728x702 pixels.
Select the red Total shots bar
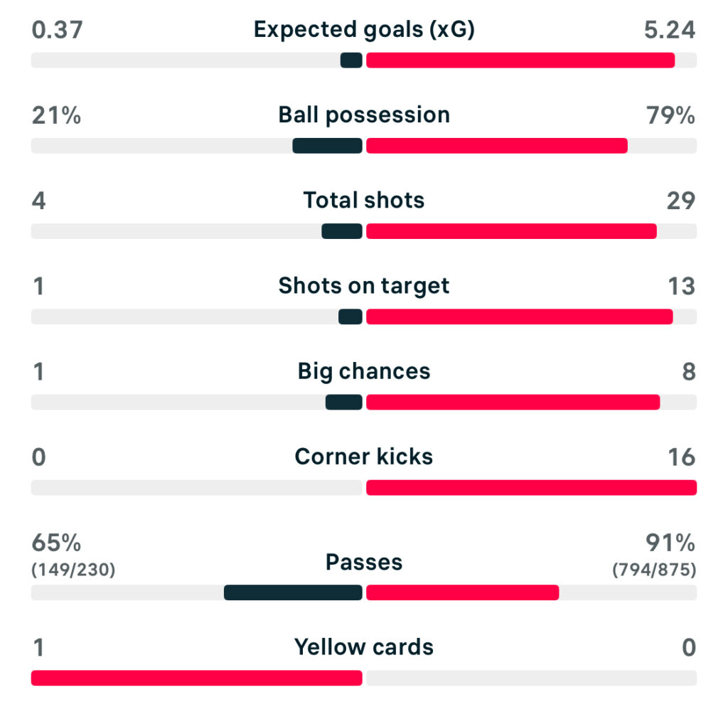[x=510, y=231]
